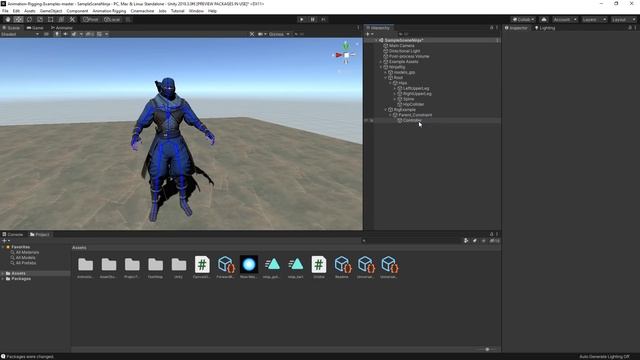Click Auto Generate Lighting Off status

pyautogui.click(x=604, y=357)
